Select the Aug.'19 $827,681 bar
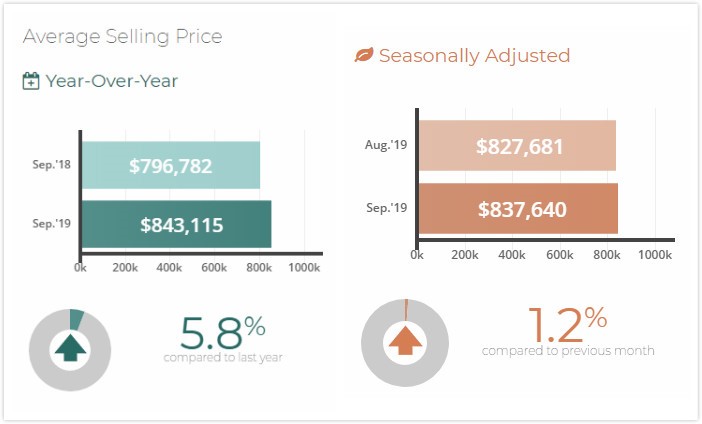 pos(517,147)
